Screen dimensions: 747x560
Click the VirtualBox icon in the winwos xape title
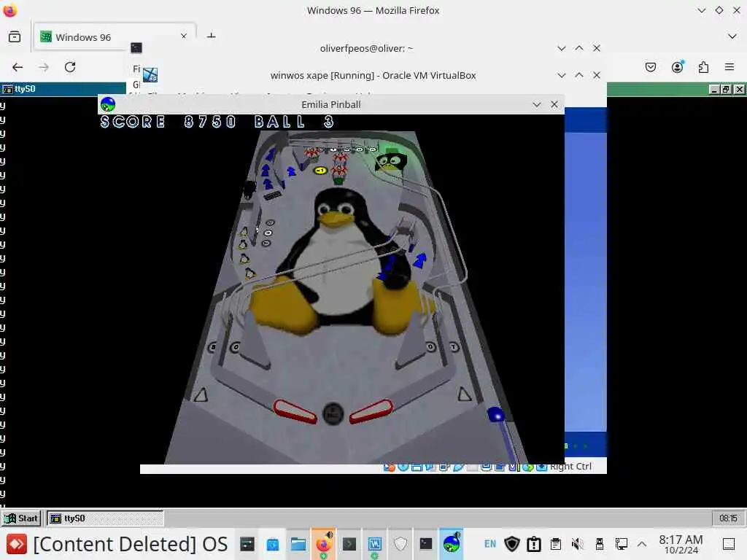click(150, 75)
